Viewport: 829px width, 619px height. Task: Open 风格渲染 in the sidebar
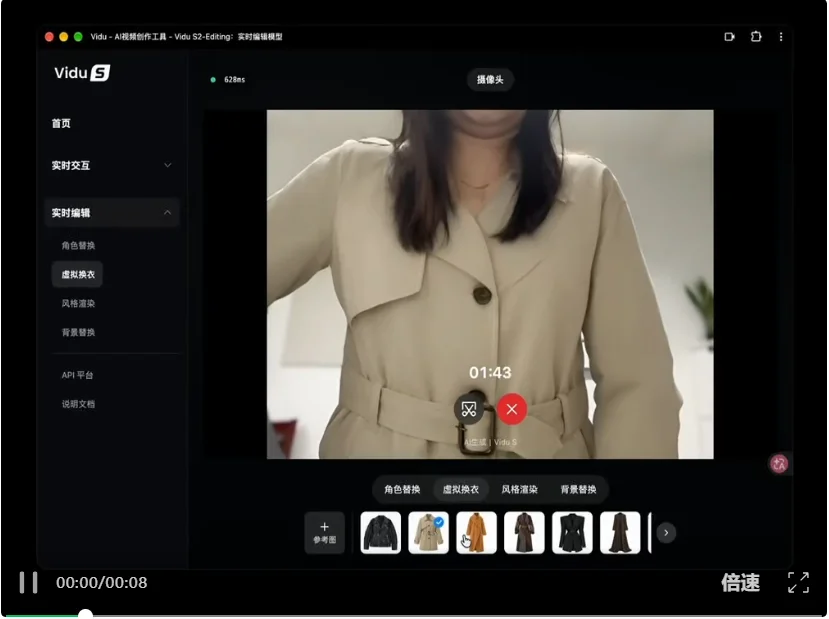coord(78,303)
